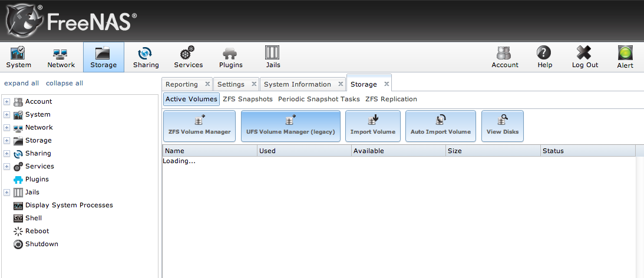Select Account in the sidebar tree
644x278 pixels.
pyautogui.click(x=39, y=101)
